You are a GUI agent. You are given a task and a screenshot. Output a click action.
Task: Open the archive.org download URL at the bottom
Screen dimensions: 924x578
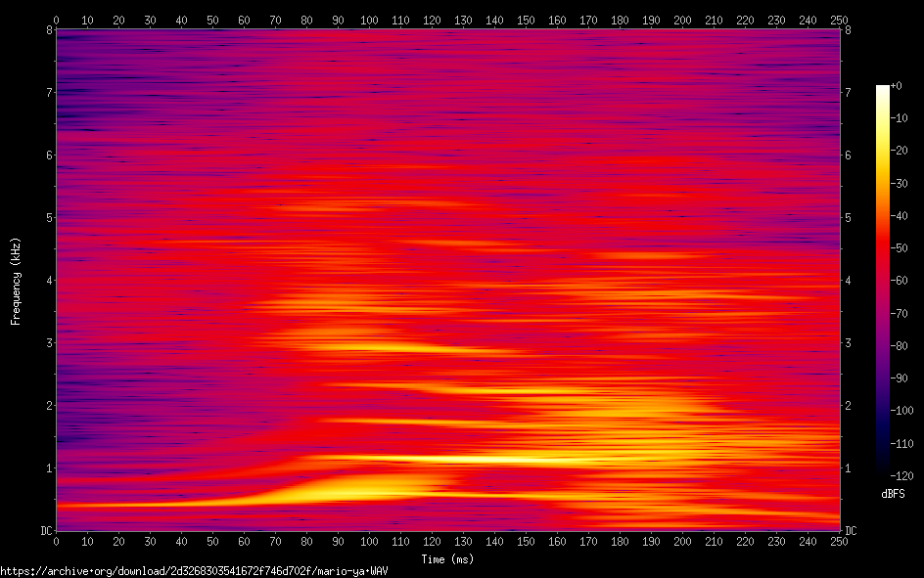pos(194,570)
